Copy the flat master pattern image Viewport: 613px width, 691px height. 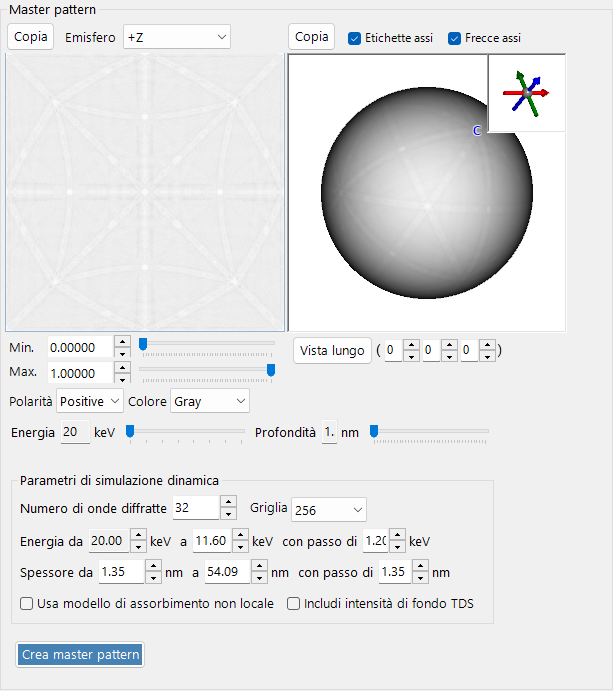pos(30,37)
